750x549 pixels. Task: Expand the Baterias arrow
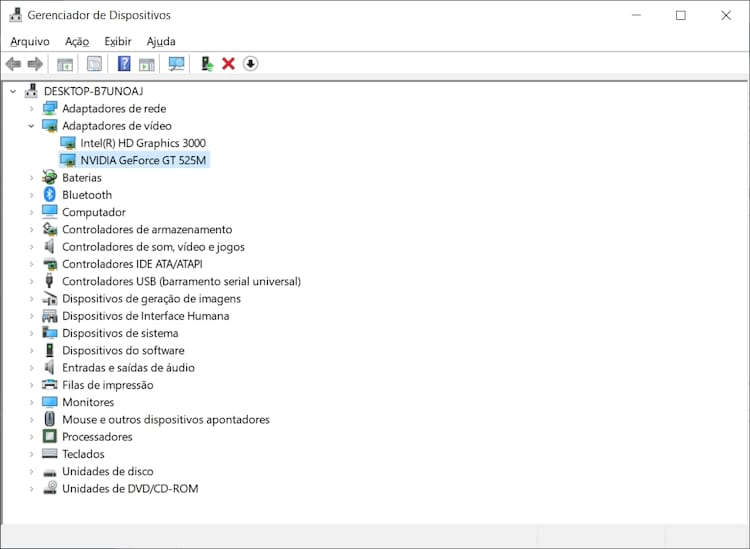coord(32,177)
